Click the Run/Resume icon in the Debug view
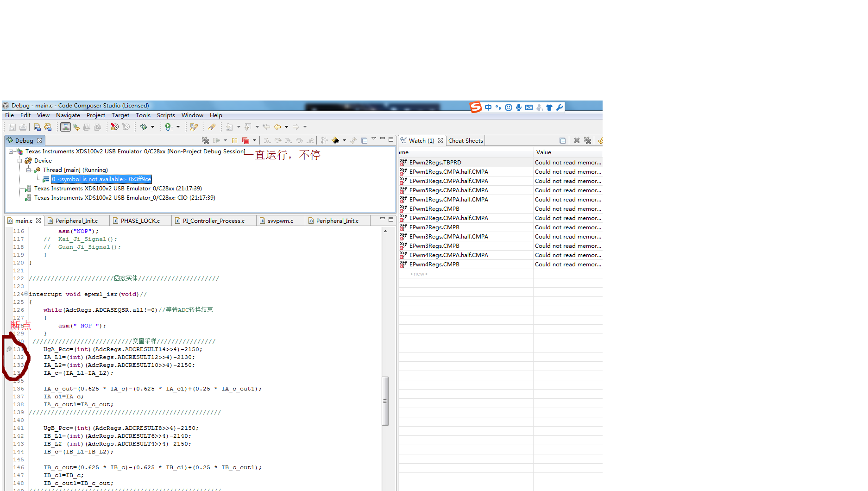 (216, 140)
